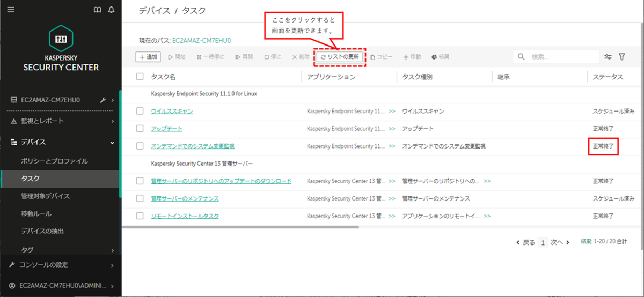Open the リモートインストールタスク link
This screenshot has height=297, width=644.
185,216
